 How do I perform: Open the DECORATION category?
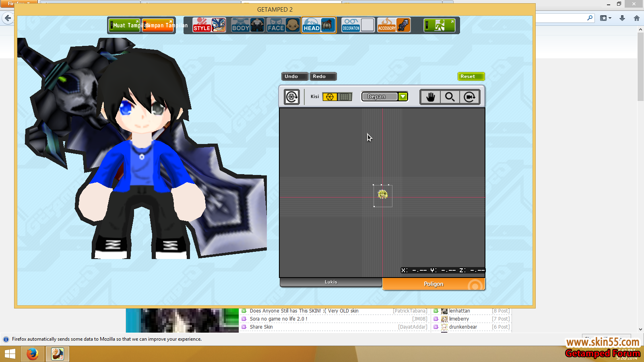click(x=351, y=25)
